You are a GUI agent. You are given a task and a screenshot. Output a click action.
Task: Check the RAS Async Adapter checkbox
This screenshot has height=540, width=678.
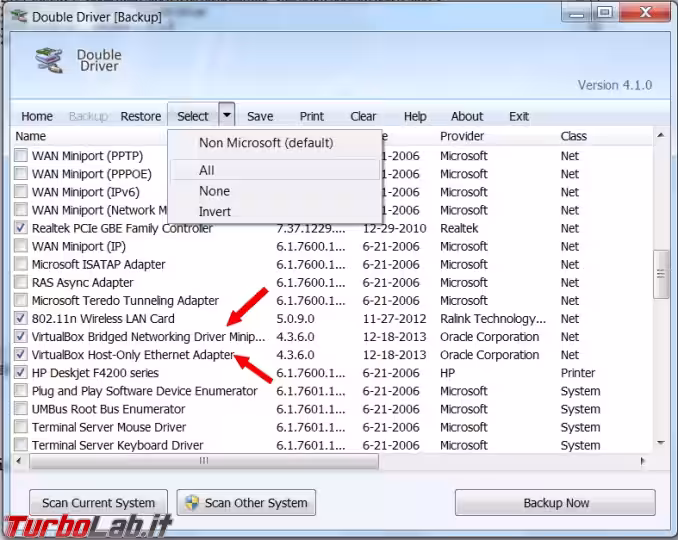(x=21, y=282)
